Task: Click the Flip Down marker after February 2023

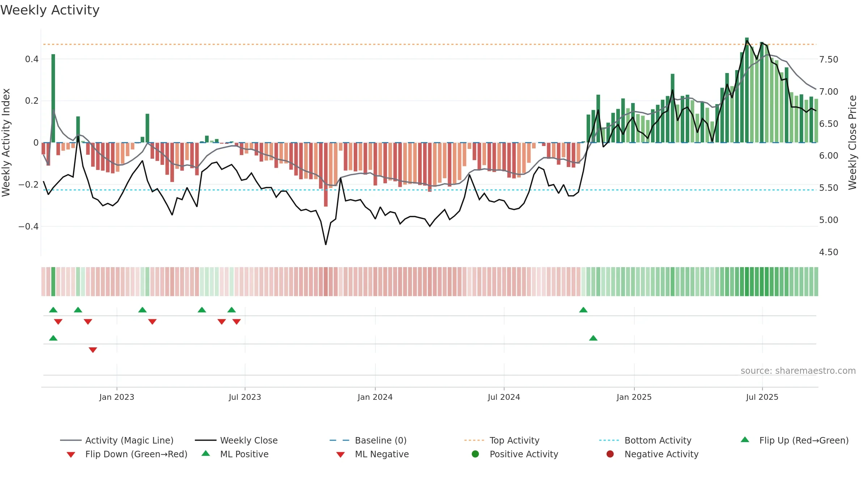Action: (152, 322)
